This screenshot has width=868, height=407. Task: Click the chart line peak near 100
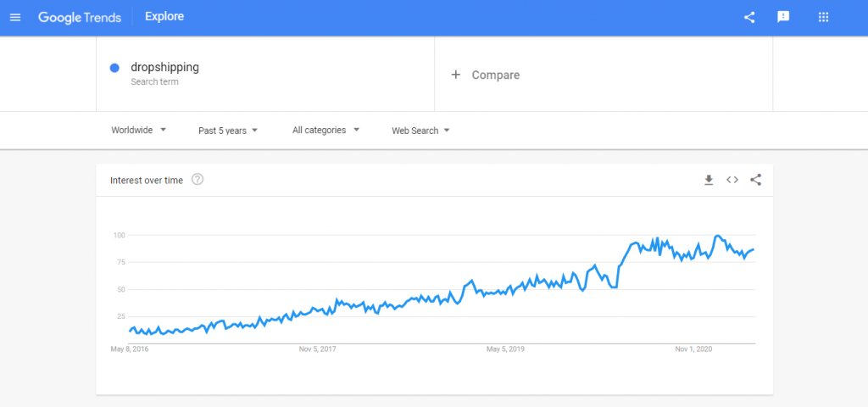coord(717,236)
